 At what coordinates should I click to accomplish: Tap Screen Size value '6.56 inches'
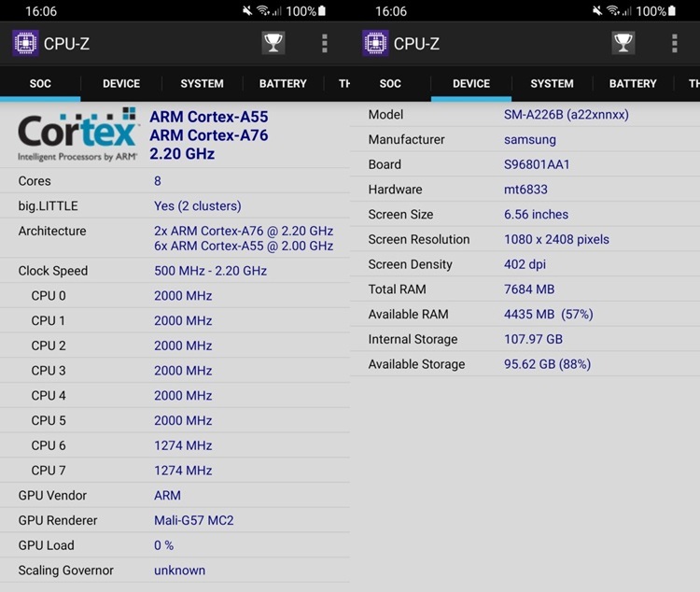536,215
